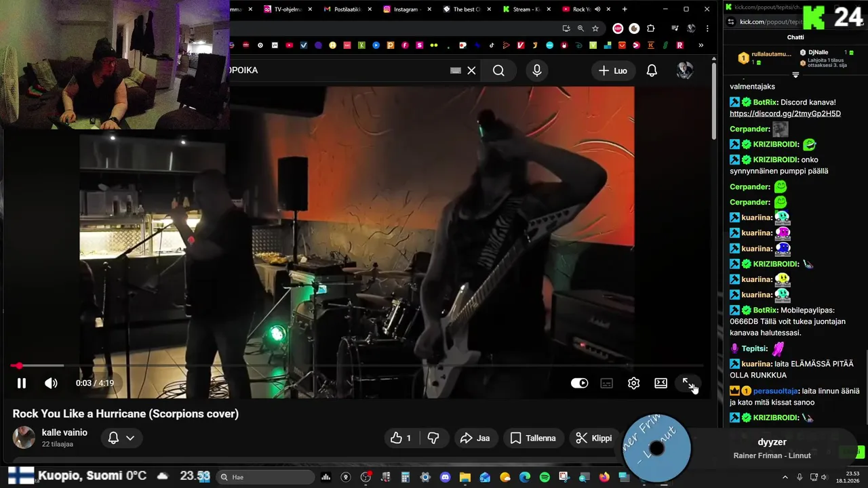
Task: Open Microsoft Edge from the taskbar
Action: [525, 477]
